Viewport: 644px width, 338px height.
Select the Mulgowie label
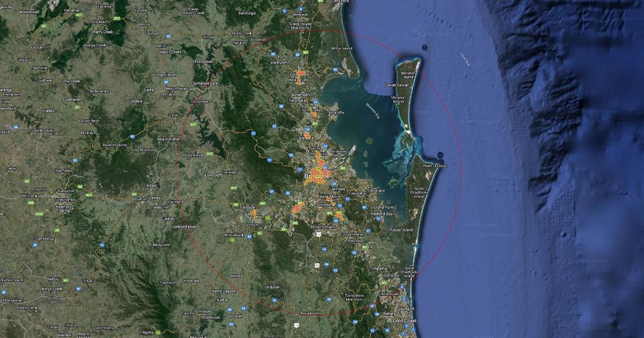click(x=162, y=244)
